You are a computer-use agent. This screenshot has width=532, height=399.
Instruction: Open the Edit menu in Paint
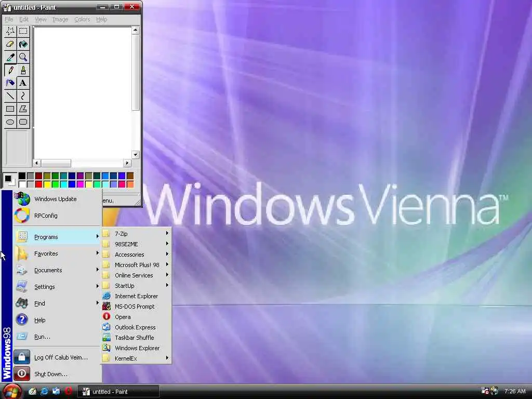coord(24,19)
